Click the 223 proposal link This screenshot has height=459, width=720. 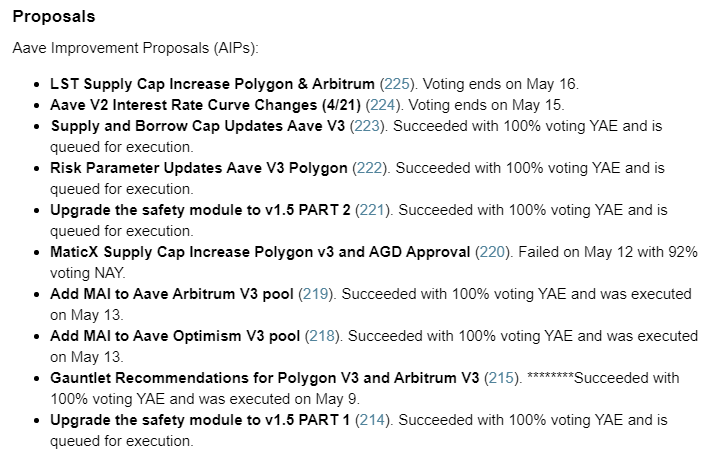366,126
